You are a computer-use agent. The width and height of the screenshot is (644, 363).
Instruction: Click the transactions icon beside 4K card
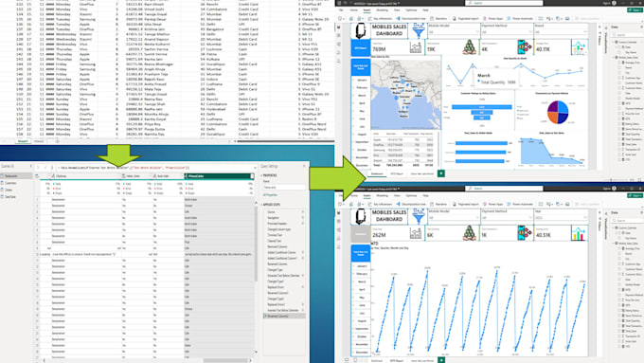point(524,47)
